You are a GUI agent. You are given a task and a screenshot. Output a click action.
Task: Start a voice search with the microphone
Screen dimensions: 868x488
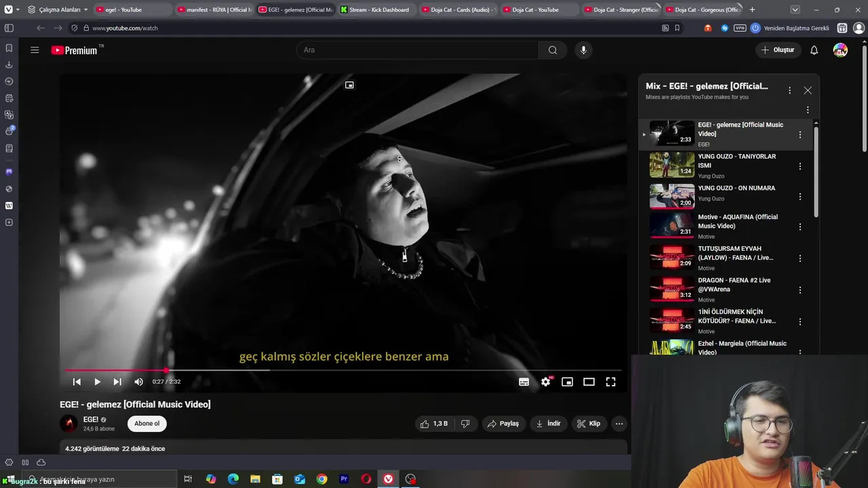pos(583,50)
